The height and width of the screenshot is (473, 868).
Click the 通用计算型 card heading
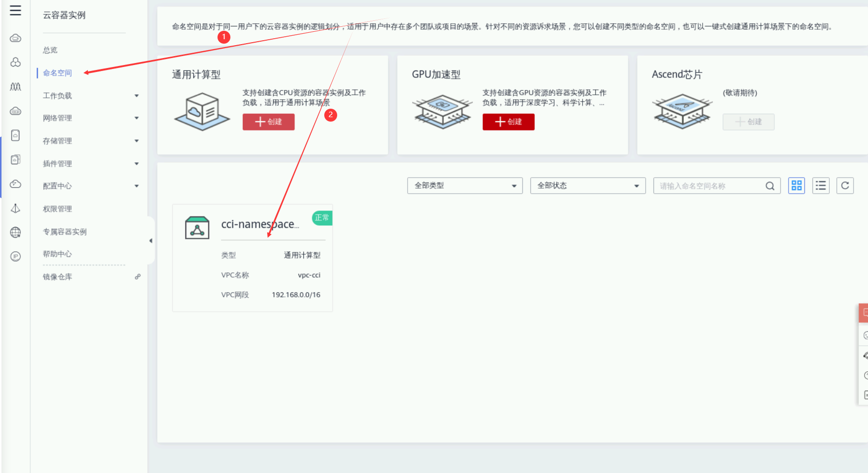tap(196, 74)
